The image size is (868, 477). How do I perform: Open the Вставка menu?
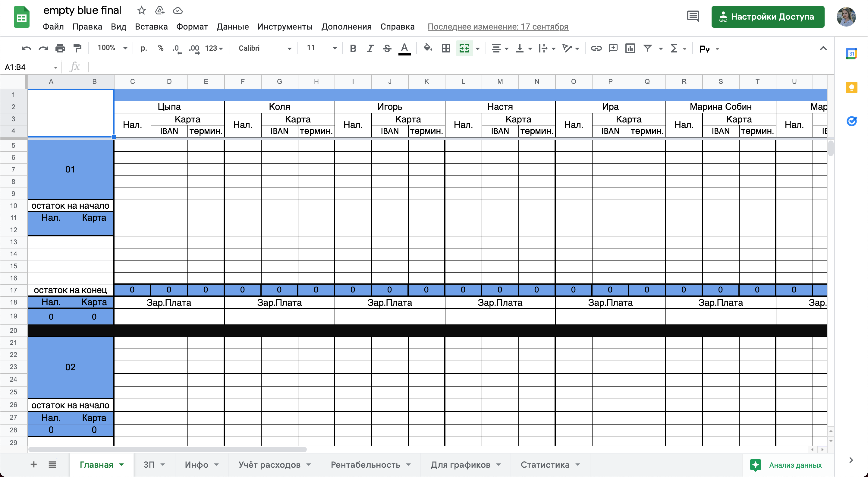tap(151, 27)
